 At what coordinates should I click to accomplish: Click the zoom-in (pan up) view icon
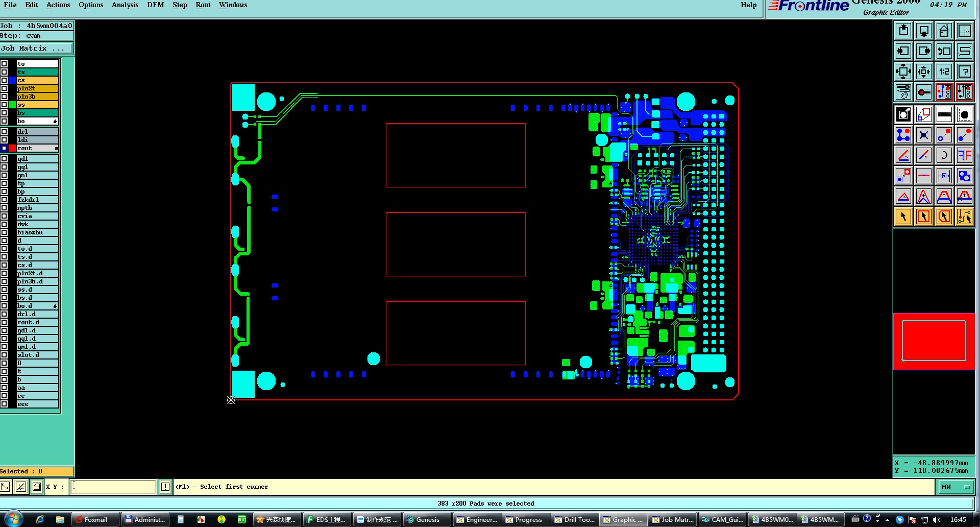click(x=903, y=31)
